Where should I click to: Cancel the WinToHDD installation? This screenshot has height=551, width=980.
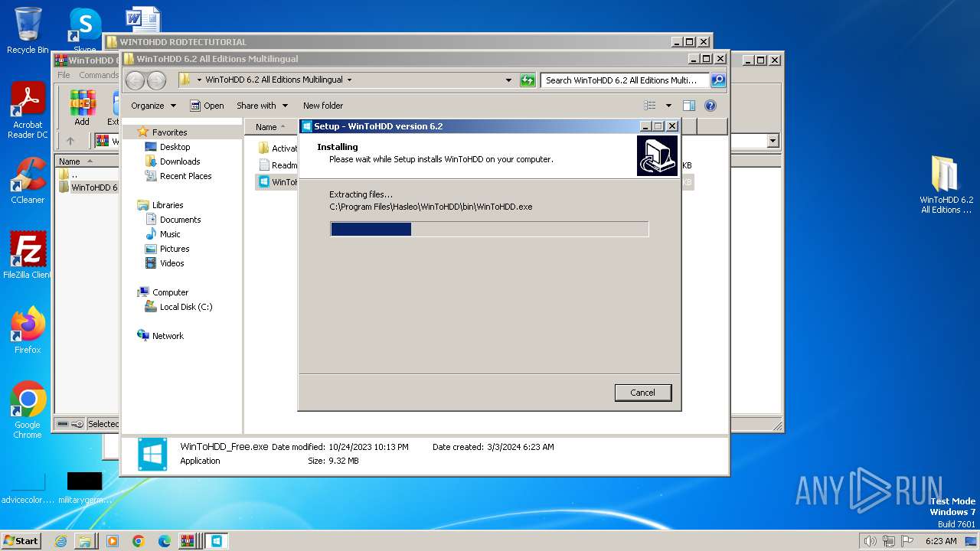pos(642,393)
